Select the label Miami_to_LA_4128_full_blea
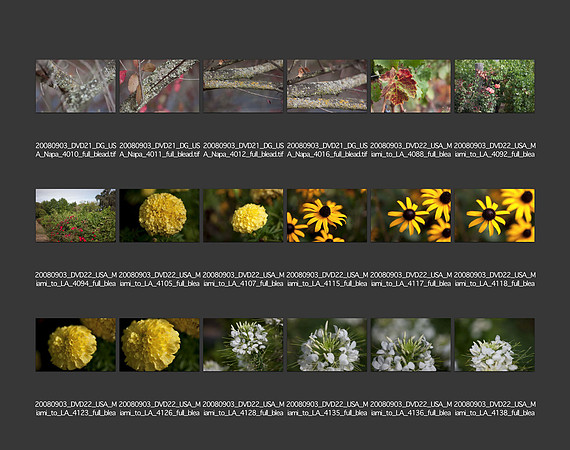Screen dimensions: 570x450 (x=243, y=409)
